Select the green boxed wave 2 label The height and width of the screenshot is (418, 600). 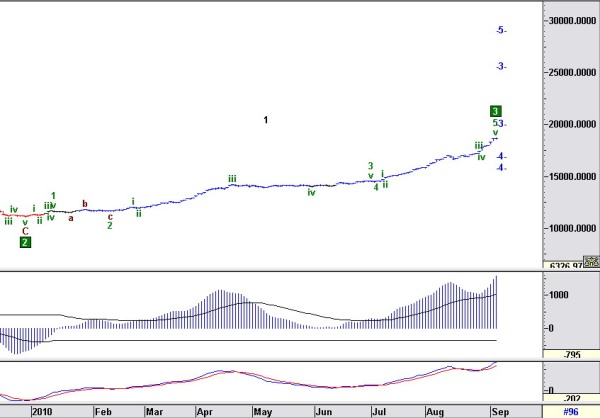pyautogui.click(x=25, y=242)
